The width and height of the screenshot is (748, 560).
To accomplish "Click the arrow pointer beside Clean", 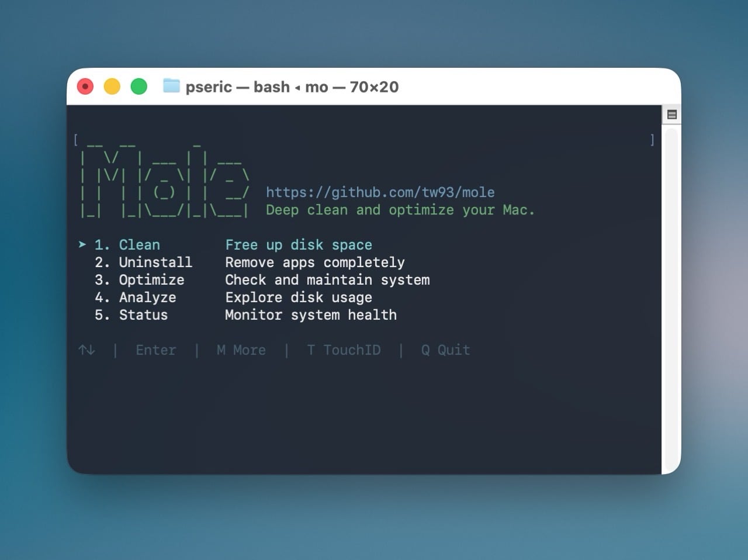I will pos(82,244).
